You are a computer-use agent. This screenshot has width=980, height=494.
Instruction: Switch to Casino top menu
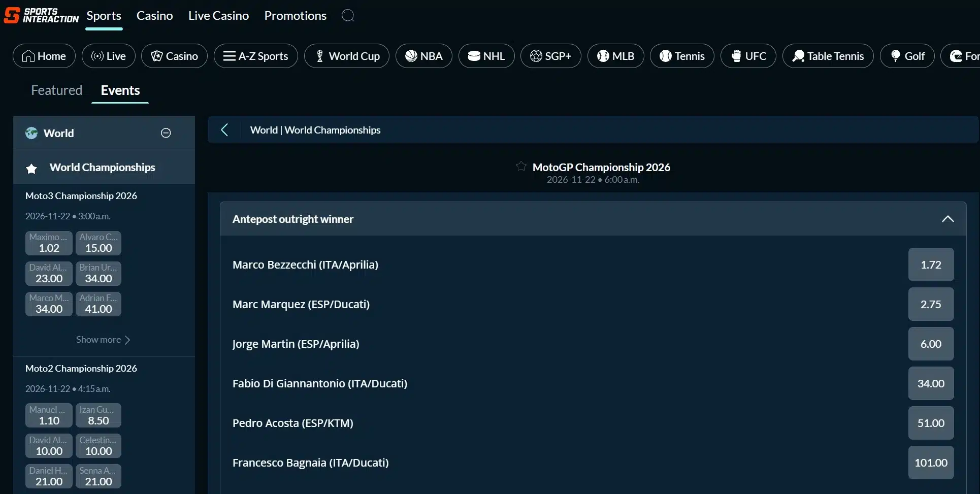[155, 16]
